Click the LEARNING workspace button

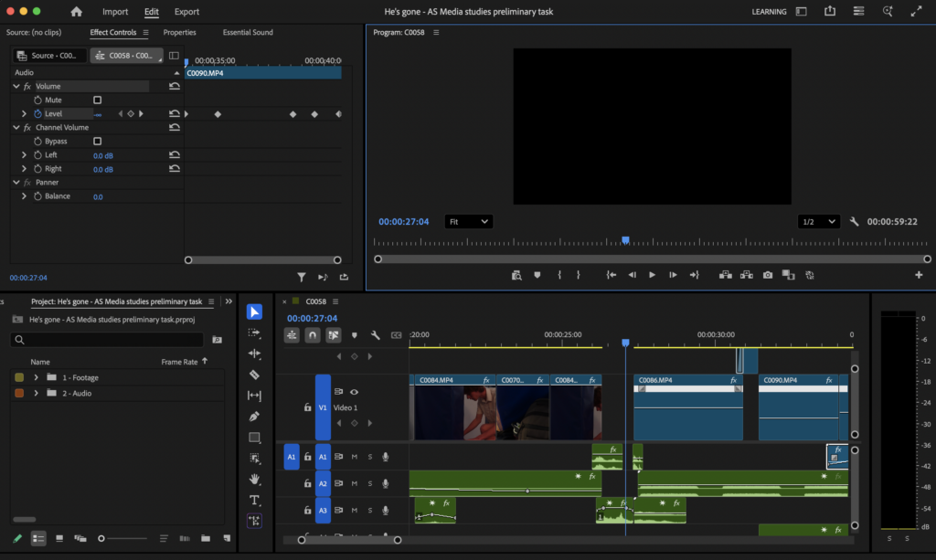pyautogui.click(x=769, y=12)
